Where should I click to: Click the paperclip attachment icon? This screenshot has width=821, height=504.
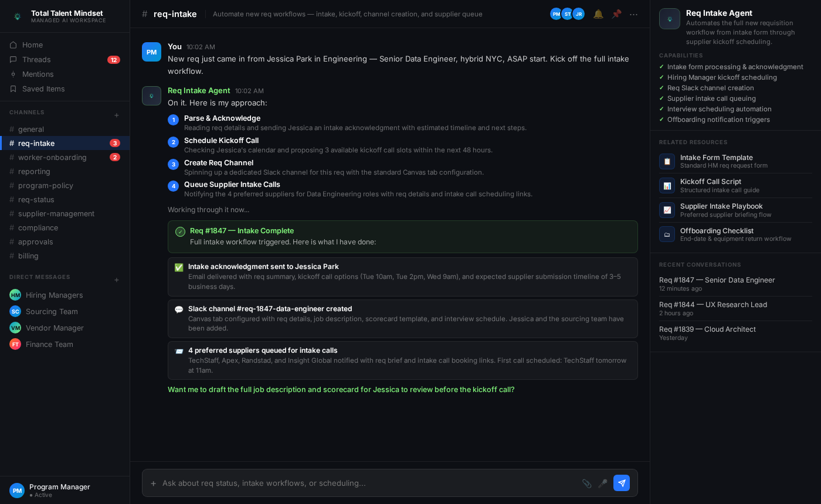pos(587,483)
